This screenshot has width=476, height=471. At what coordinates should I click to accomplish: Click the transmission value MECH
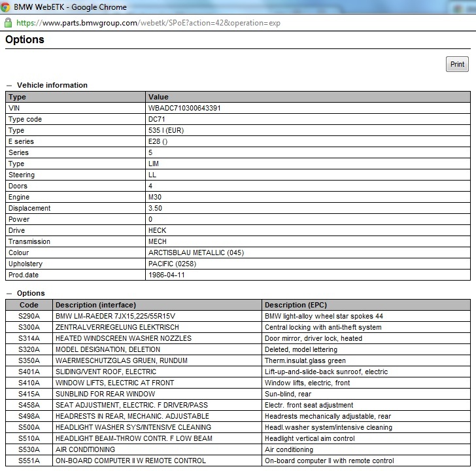click(157, 242)
